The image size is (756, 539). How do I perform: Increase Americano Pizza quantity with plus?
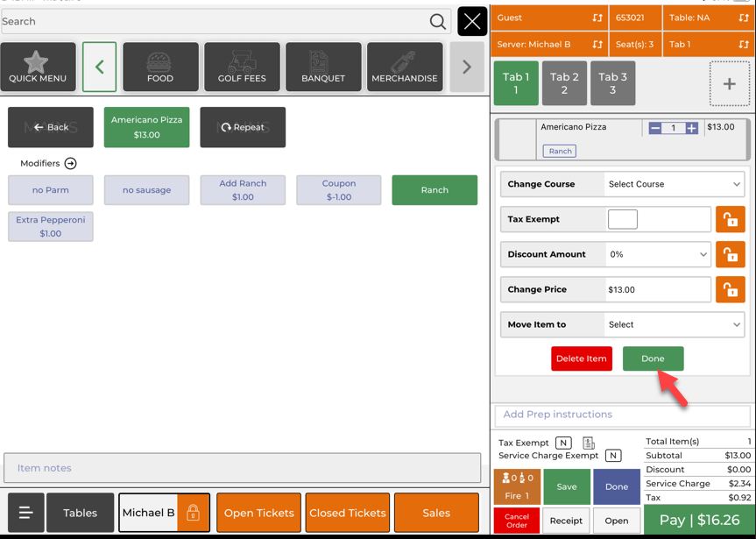(692, 128)
